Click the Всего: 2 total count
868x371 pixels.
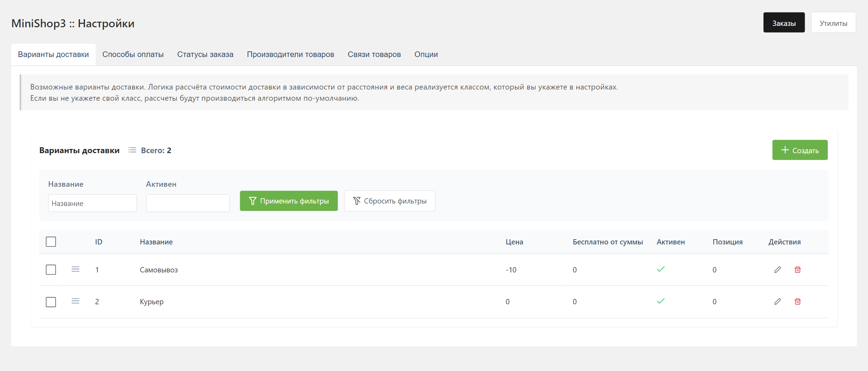156,150
